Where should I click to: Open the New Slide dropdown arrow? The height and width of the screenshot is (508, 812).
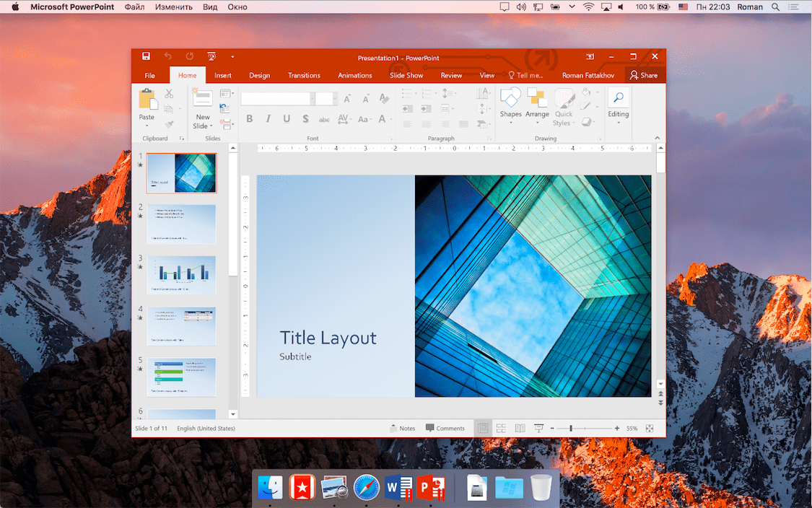211,126
